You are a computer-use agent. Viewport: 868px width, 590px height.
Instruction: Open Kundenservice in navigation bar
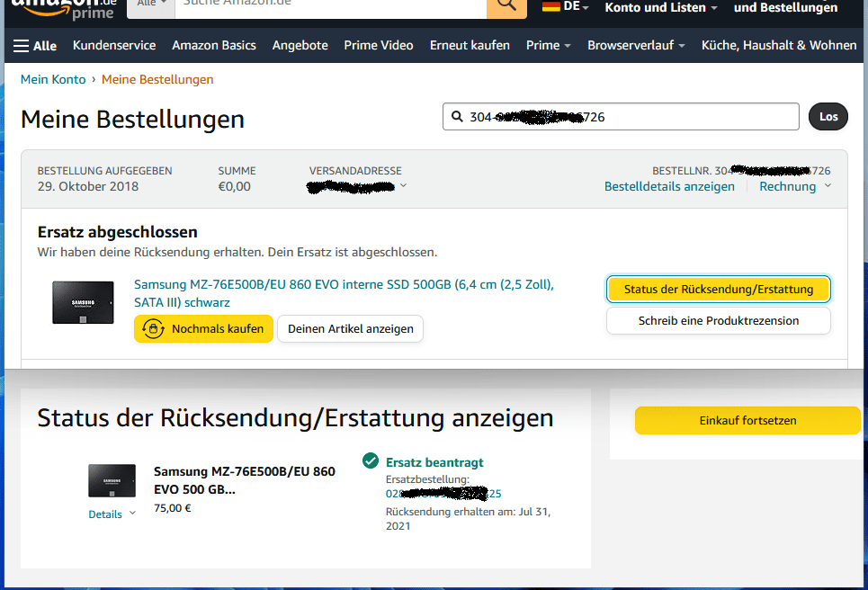(114, 45)
